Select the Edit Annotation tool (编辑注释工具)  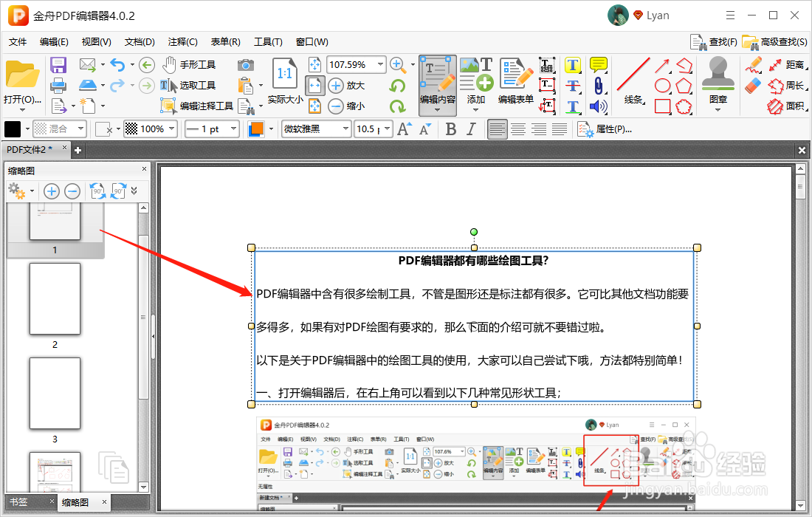pos(196,106)
